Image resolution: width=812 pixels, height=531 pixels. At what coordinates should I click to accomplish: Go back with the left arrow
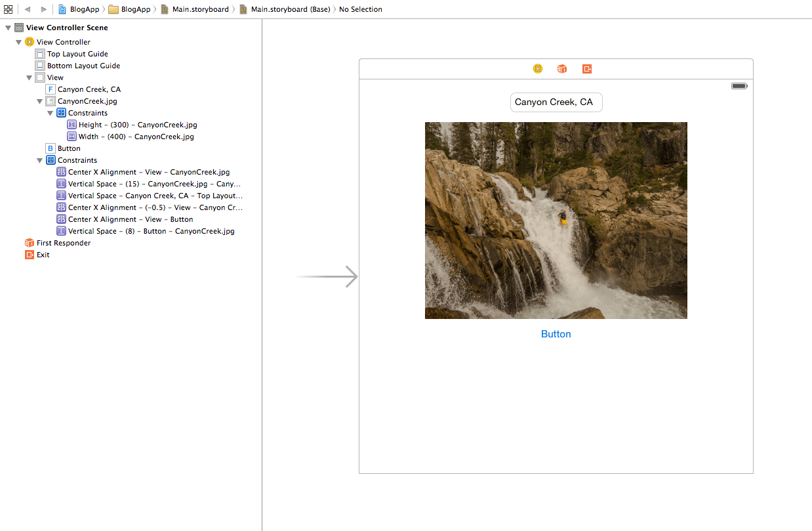28,9
